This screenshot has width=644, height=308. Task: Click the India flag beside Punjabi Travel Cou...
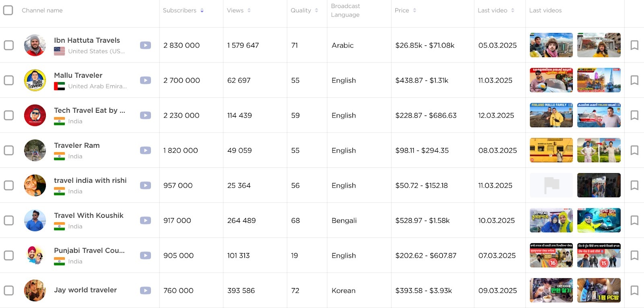coord(59,261)
